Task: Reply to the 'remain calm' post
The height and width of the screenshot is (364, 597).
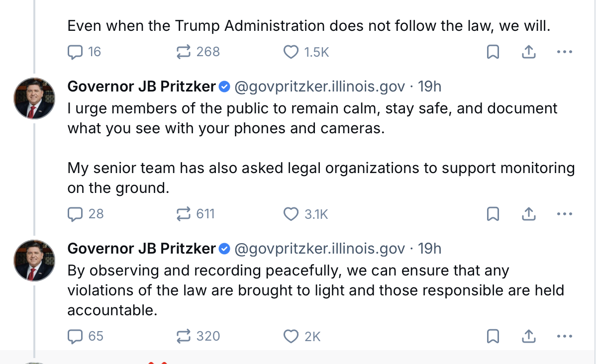Action: (x=75, y=214)
